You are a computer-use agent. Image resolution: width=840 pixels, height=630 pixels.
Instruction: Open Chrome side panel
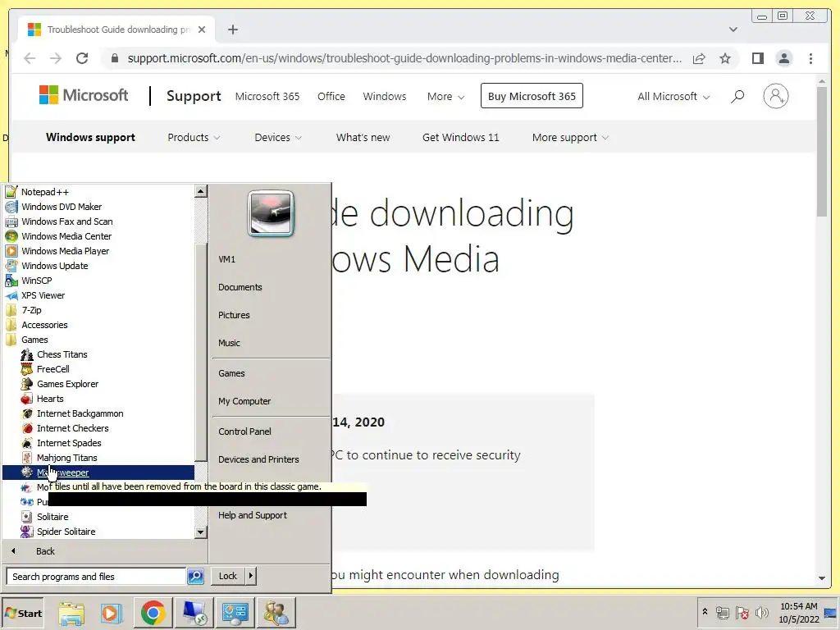[x=757, y=58]
